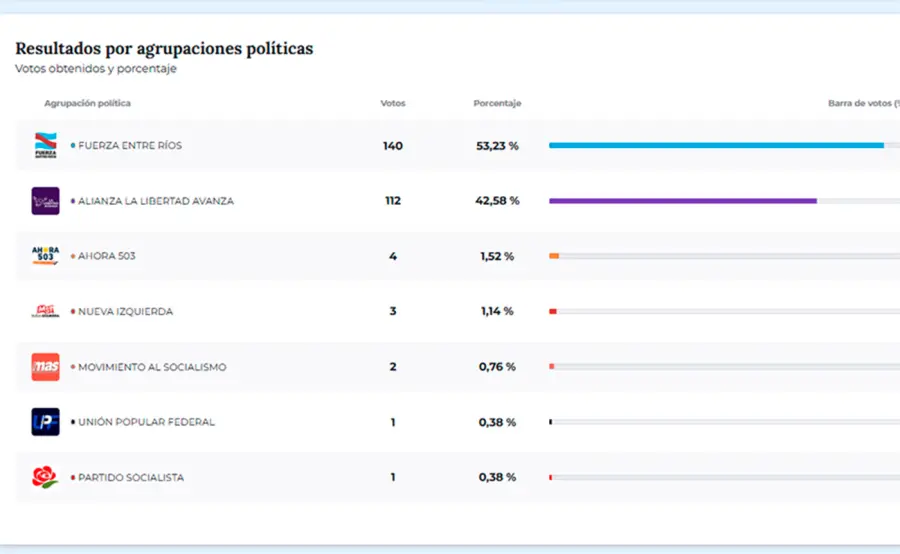Click the 53,23 % percentage value
This screenshot has width=900, height=554.
tap(497, 146)
